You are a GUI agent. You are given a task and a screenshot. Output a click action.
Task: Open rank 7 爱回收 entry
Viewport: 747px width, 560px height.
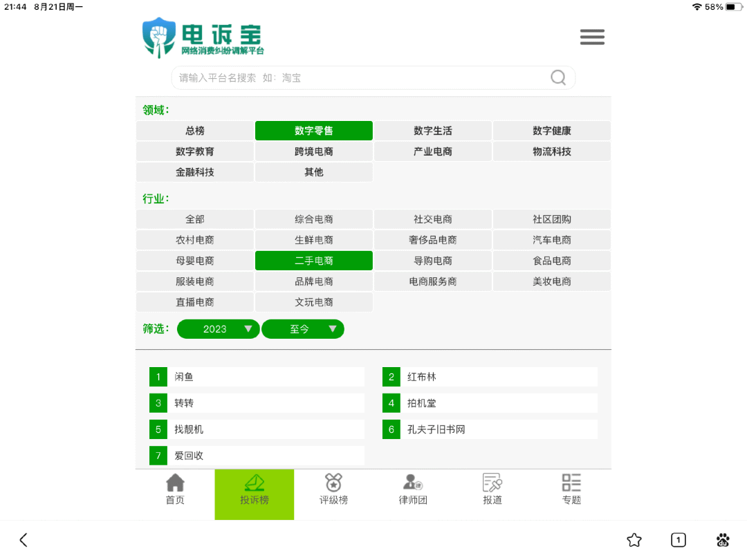[257, 455]
